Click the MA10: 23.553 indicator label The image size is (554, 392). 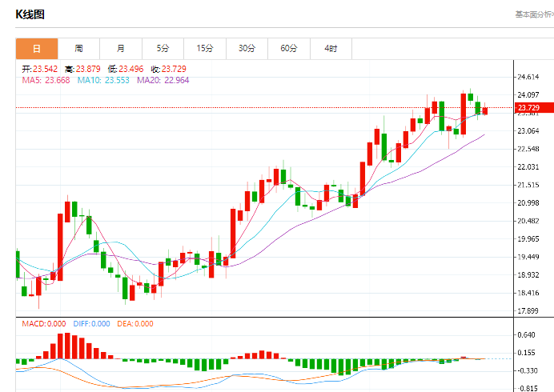click(x=103, y=80)
